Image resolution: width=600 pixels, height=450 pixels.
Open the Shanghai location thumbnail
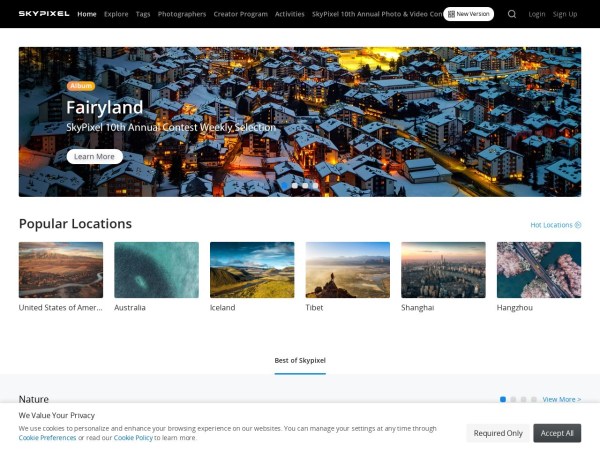(443, 270)
